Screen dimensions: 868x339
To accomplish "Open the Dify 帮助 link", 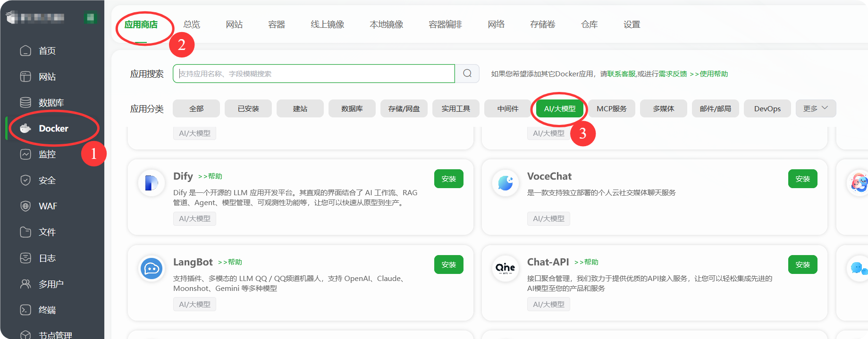I will tap(210, 176).
